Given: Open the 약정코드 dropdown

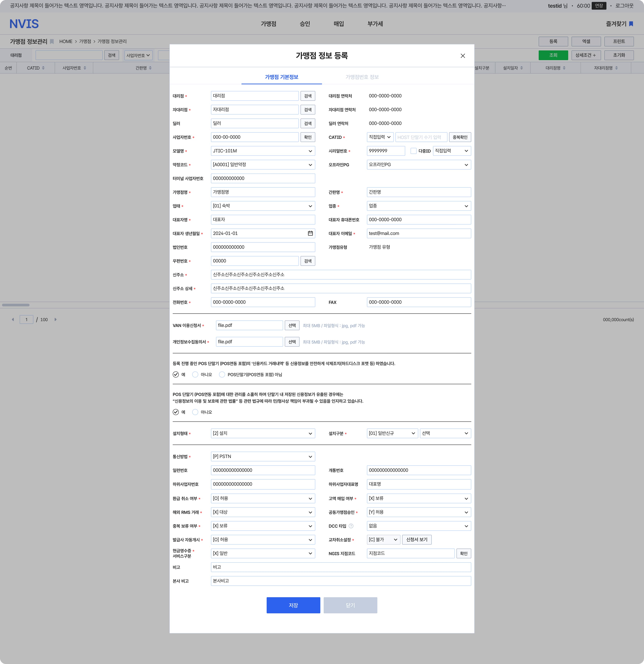Looking at the screenshot, I should point(263,165).
